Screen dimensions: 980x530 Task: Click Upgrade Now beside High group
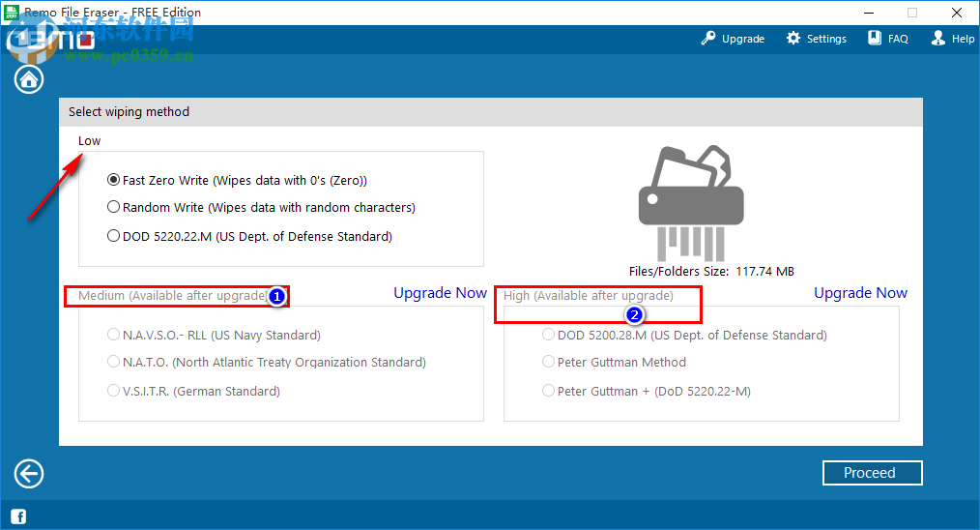(x=860, y=293)
